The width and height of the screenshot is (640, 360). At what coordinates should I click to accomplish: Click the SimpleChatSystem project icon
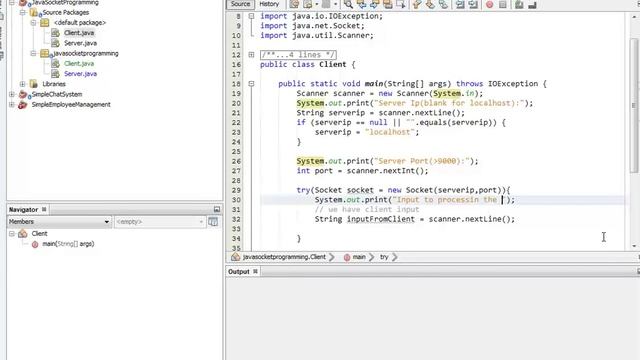[23, 94]
